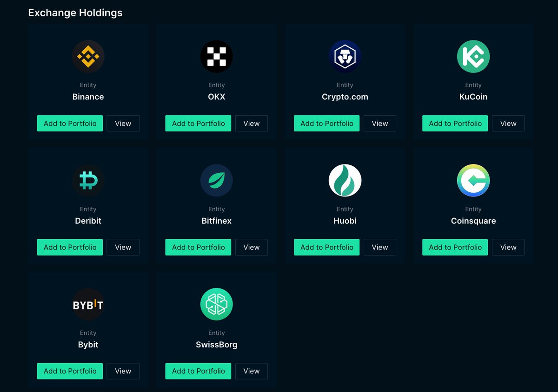Viewport: 558px width, 392px height.
Task: Add Huobi to portfolio
Action: pos(326,247)
